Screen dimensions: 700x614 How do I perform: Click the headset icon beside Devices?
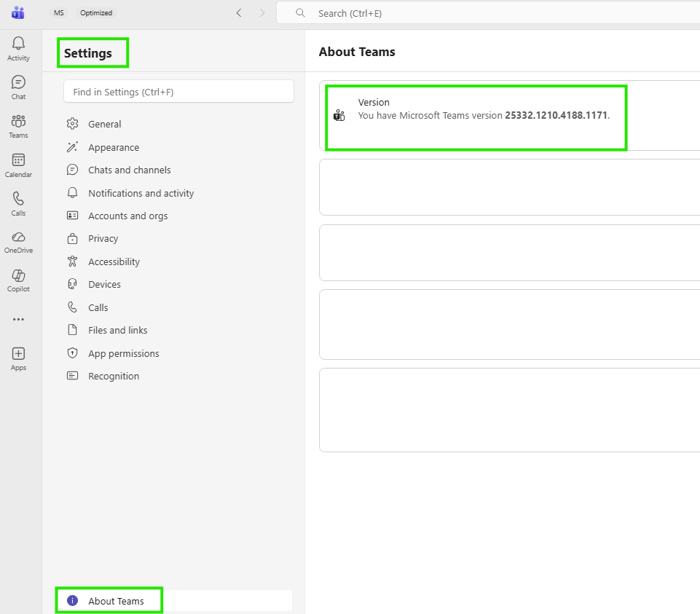click(72, 284)
